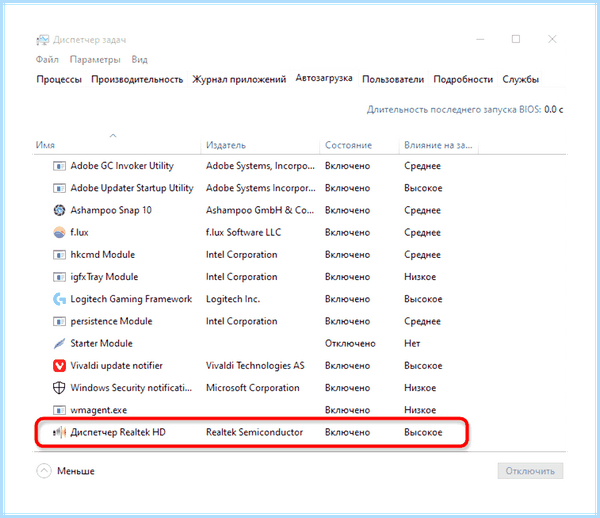Select the Windows Security notificati... entry

pyautogui.click(x=131, y=388)
